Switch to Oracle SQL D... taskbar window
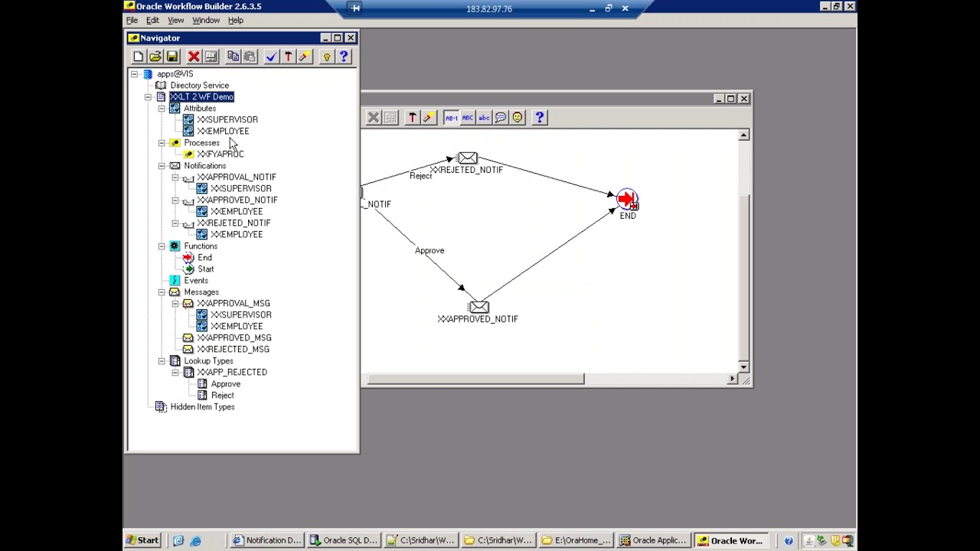The height and width of the screenshot is (551, 980). click(343, 540)
